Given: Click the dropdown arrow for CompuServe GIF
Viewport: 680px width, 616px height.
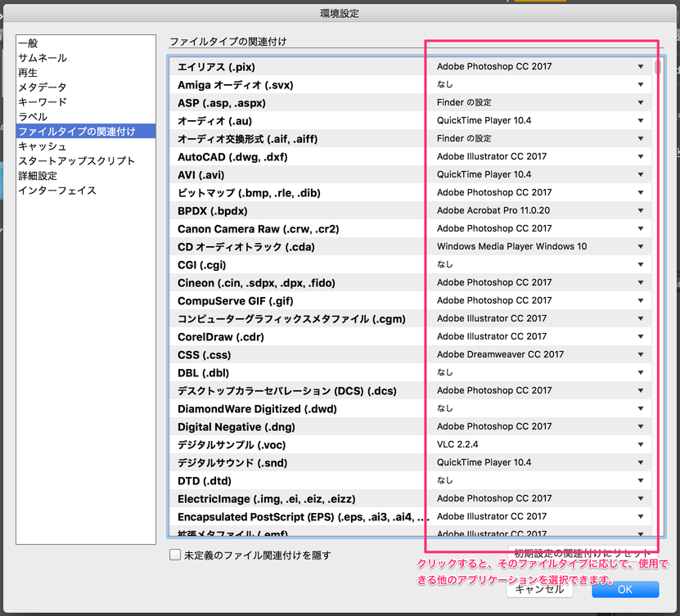Looking at the screenshot, I should click(641, 300).
